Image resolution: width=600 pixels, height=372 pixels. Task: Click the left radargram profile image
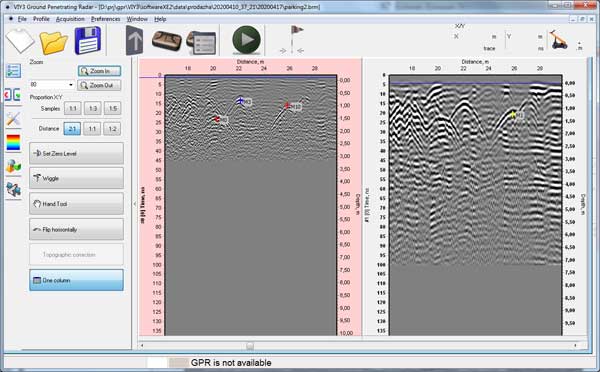coord(251,206)
